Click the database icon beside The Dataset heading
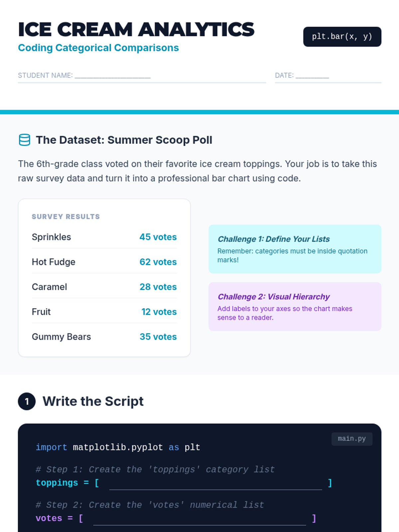This screenshot has height=532, width=399. 24,140
